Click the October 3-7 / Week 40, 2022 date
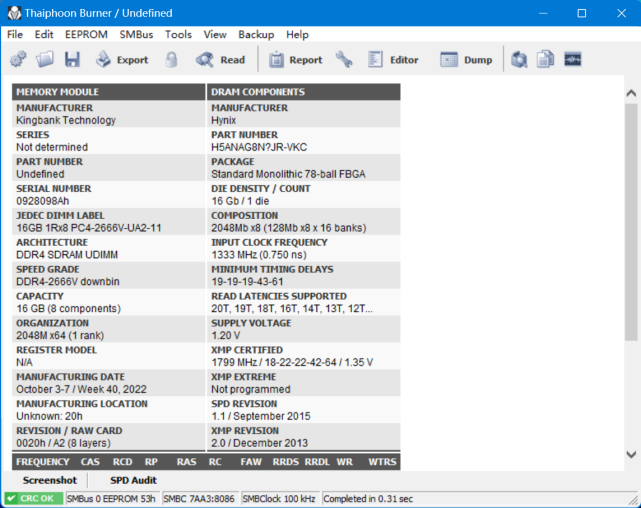Viewport: 641px width, 508px height. pos(81,389)
